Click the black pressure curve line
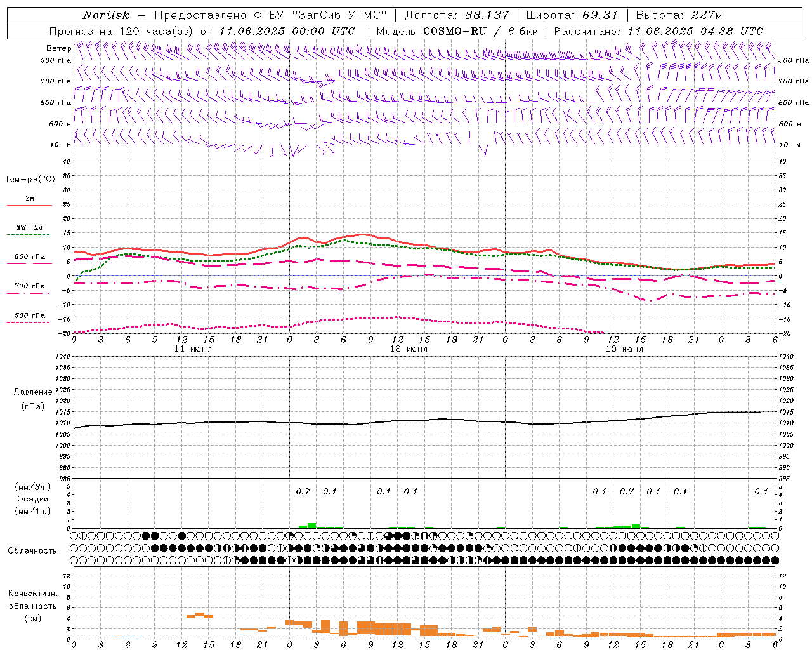 coord(425,420)
